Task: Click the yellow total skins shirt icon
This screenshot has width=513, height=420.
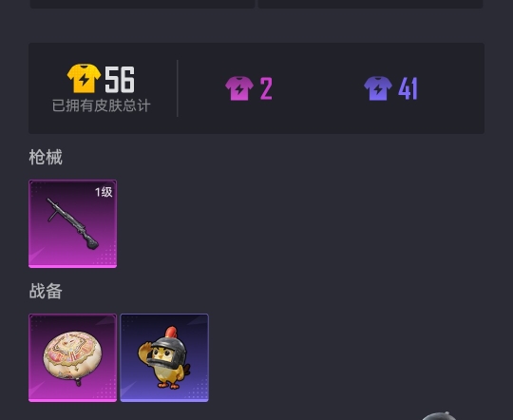Action: (84, 78)
